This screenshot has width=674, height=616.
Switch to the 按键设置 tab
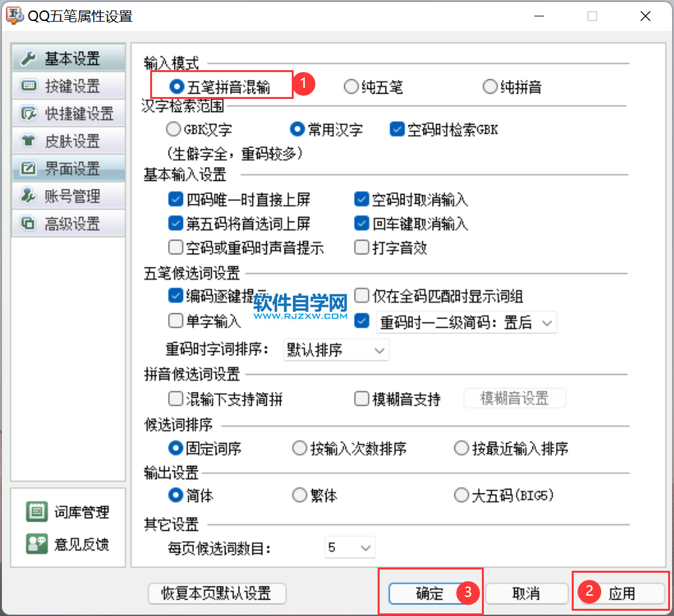(x=69, y=85)
